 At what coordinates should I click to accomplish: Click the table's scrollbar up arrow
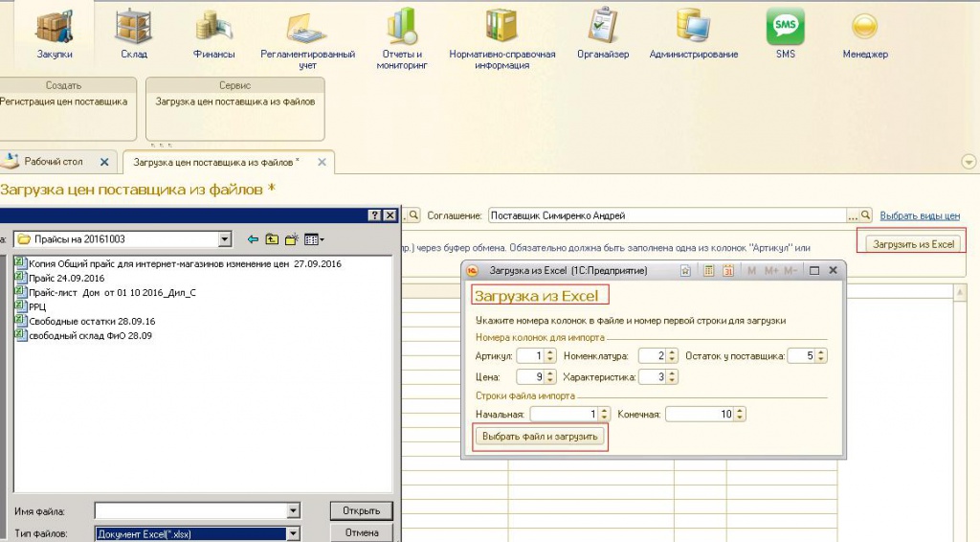click(x=960, y=292)
